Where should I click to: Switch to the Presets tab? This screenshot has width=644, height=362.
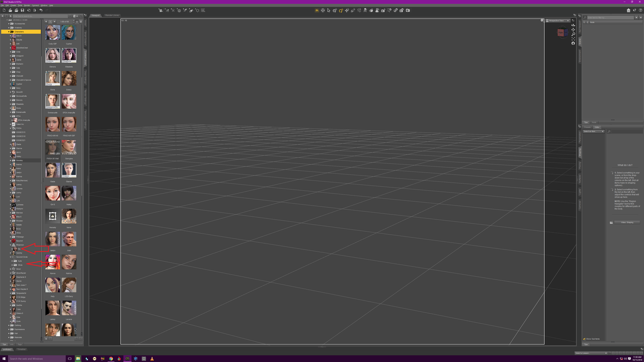pos(587,127)
